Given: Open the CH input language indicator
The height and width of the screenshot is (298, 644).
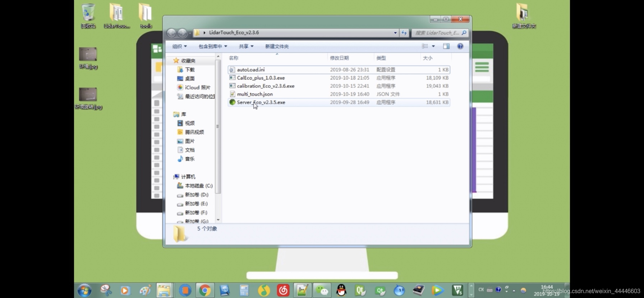Looking at the screenshot, I should coord(481,290).
